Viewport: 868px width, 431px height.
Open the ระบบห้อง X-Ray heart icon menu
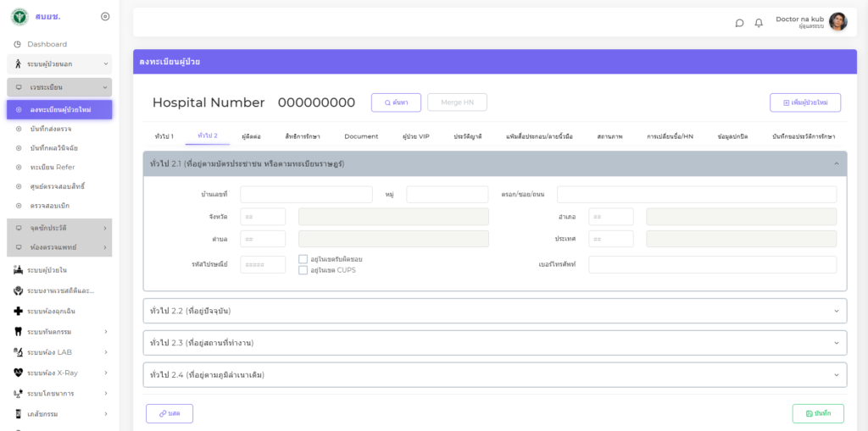[x=18, y=373]
